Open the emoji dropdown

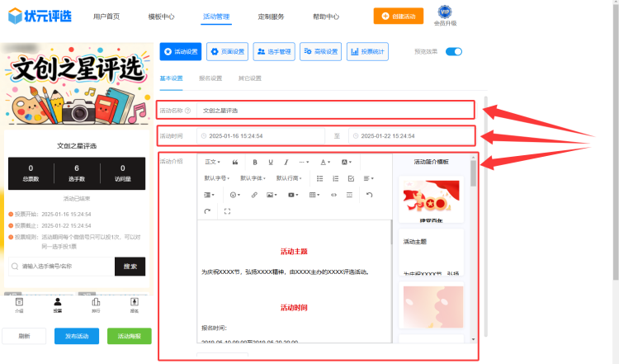[235, 195]
